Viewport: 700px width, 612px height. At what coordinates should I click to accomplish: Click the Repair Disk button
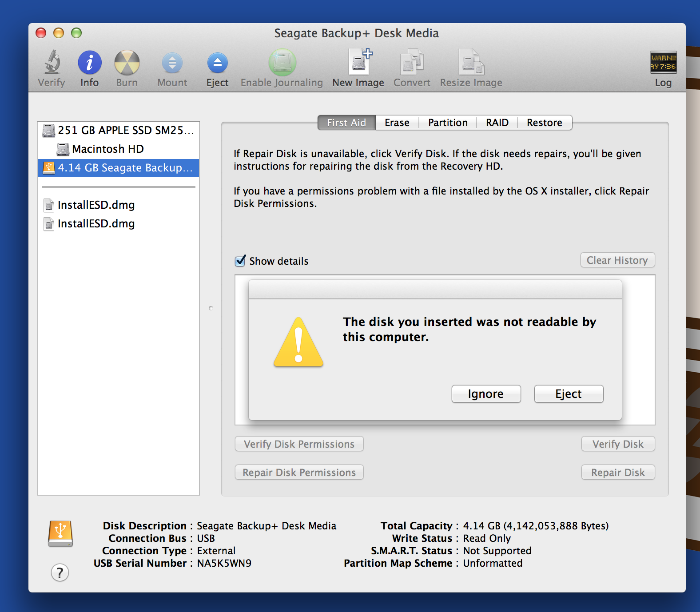[618, 473]
